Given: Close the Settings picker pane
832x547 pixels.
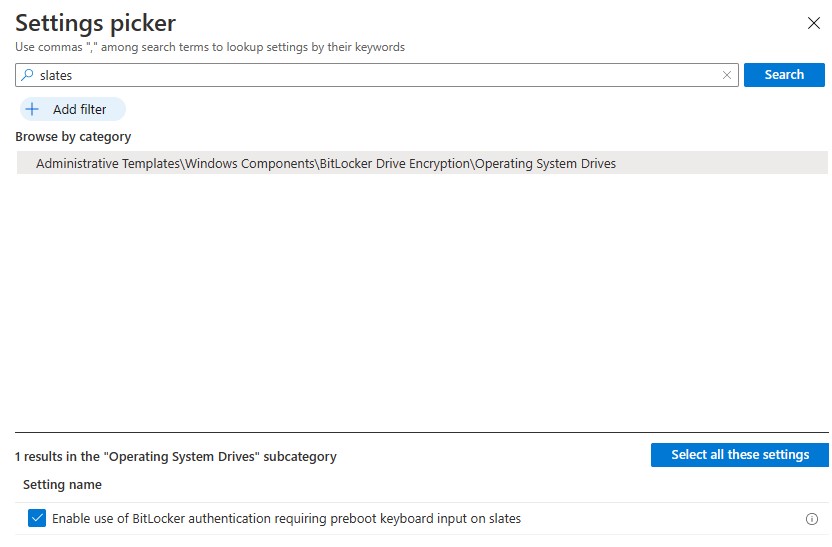Looking at the screenshot, I should click(813, 23).
